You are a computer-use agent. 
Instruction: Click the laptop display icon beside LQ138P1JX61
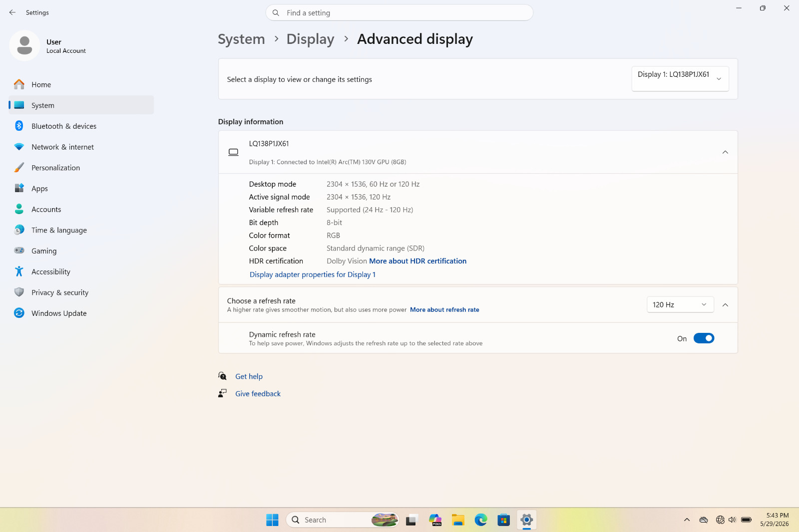(x=233, y=152)
